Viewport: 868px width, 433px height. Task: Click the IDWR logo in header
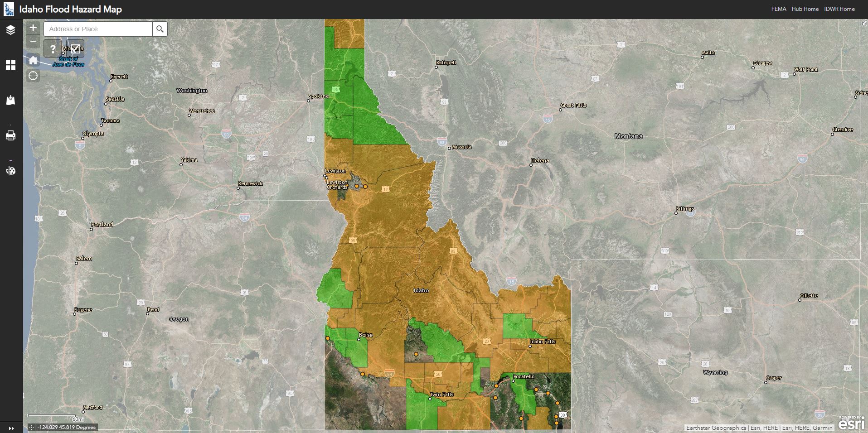coord(9,9)
